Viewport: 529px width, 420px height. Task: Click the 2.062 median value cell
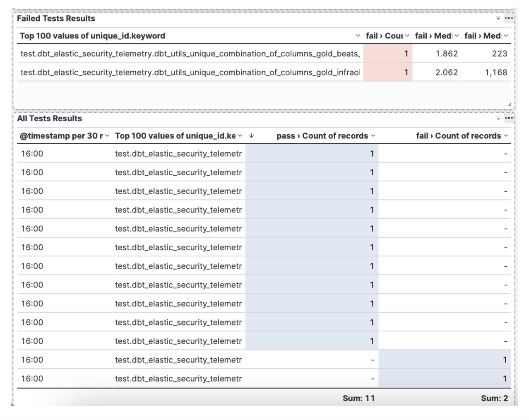click(x=437, y=72)
